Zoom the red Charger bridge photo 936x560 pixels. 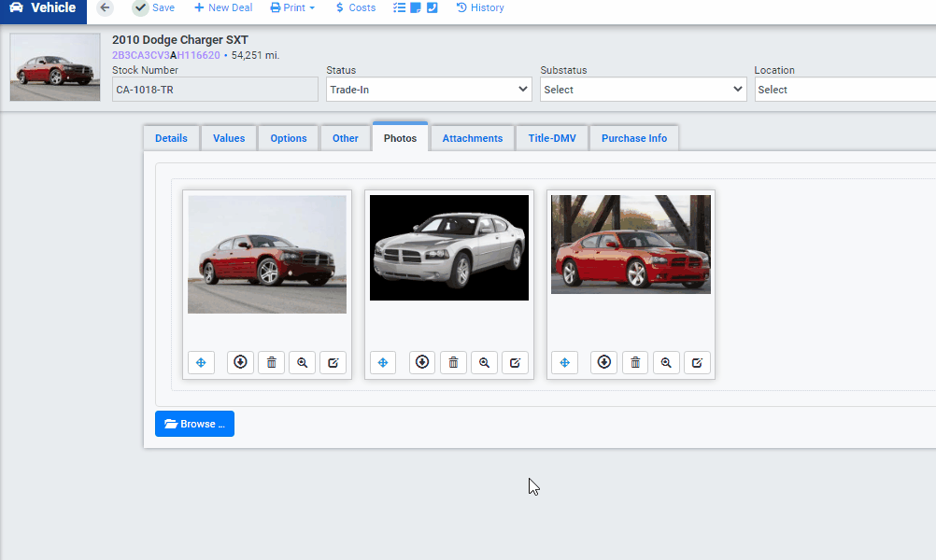click(x=666, y=362)
